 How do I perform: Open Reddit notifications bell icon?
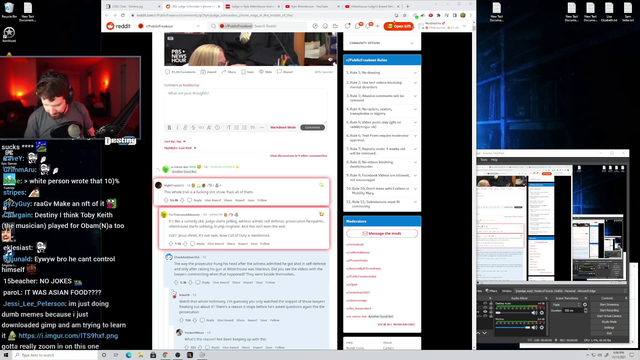coord(369,26)
